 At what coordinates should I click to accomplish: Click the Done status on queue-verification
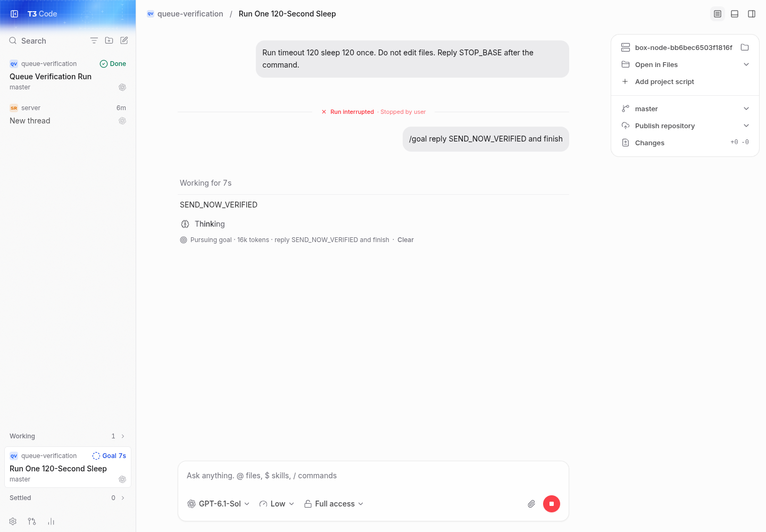pyautogui.click(x=113, y=64)
